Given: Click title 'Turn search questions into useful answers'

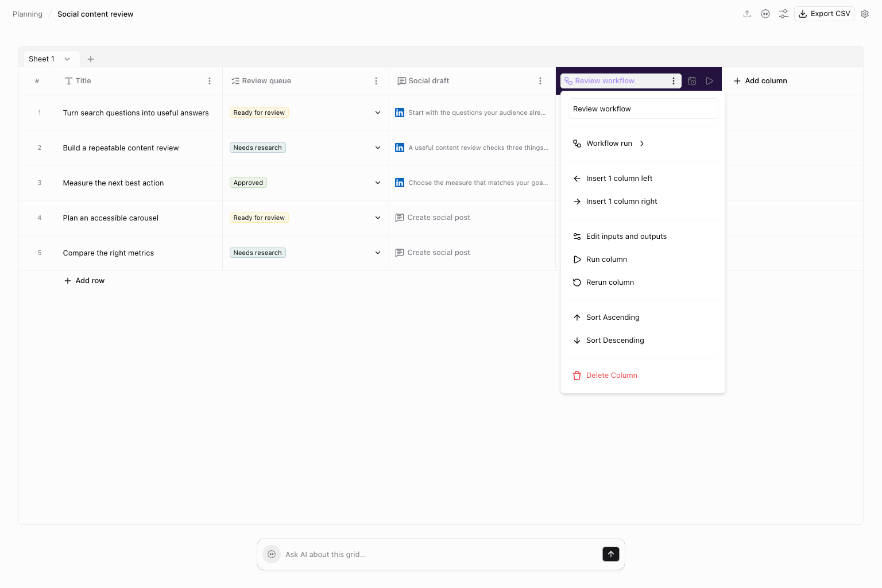Looking at the screenshot, I should click(136, 113).
